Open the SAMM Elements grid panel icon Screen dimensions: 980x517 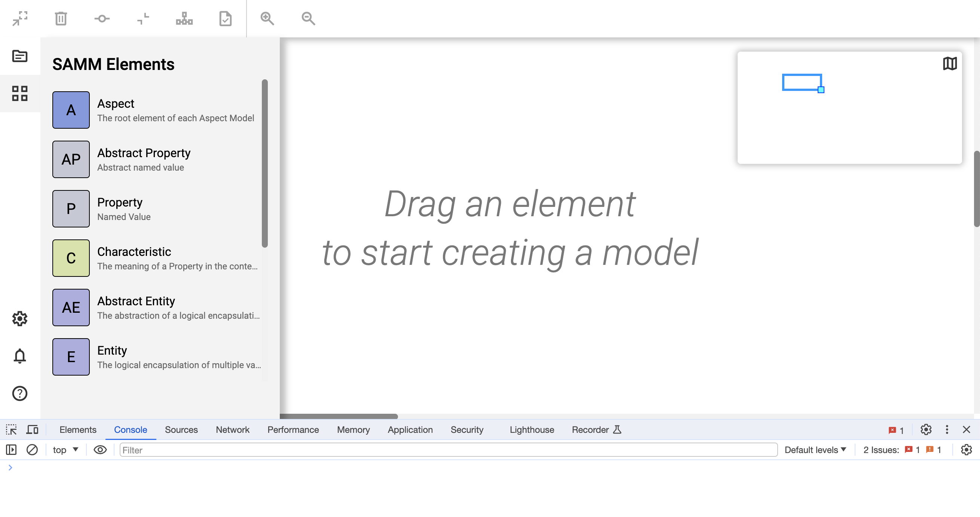pos(20,93)
